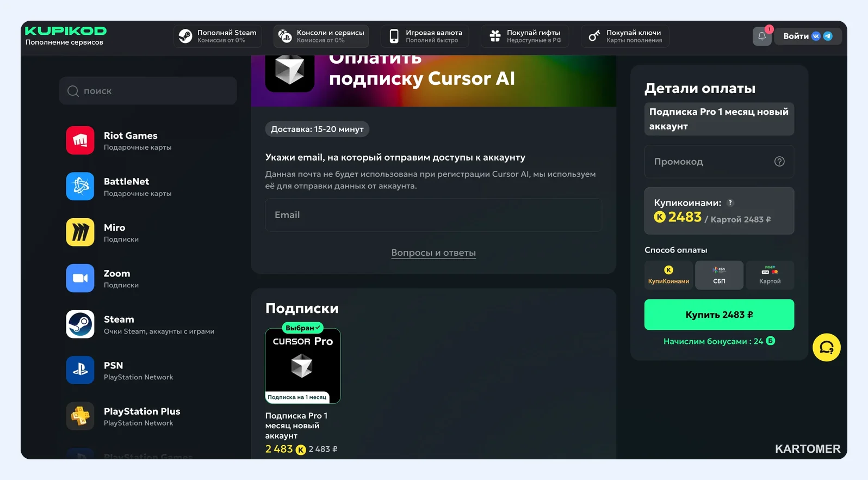Image resolution: width=868 pixels, height=480 pixels.
Task: Select КупиКоинами payment method
Action: pyautogui.click(x=668, y=275)
